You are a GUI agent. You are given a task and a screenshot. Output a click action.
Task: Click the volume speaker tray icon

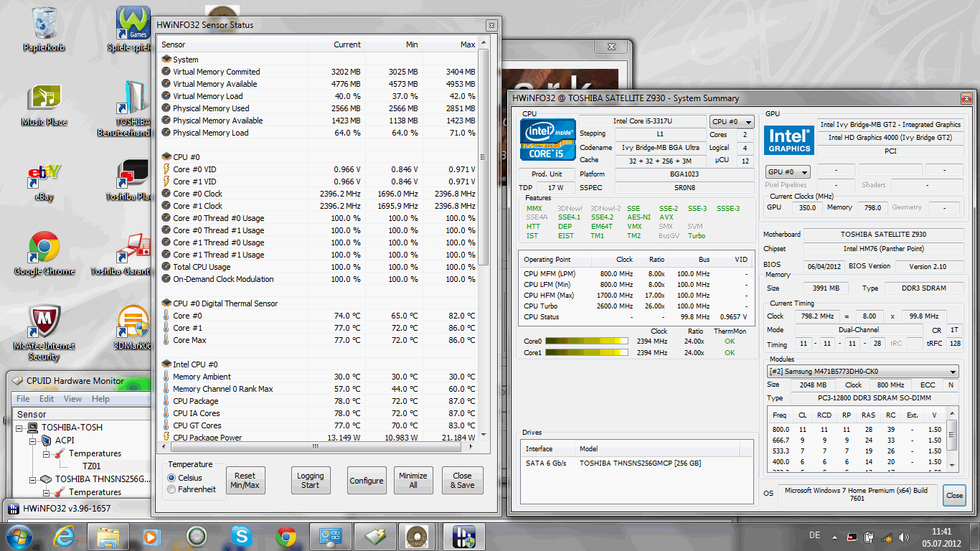coord(903,537)
